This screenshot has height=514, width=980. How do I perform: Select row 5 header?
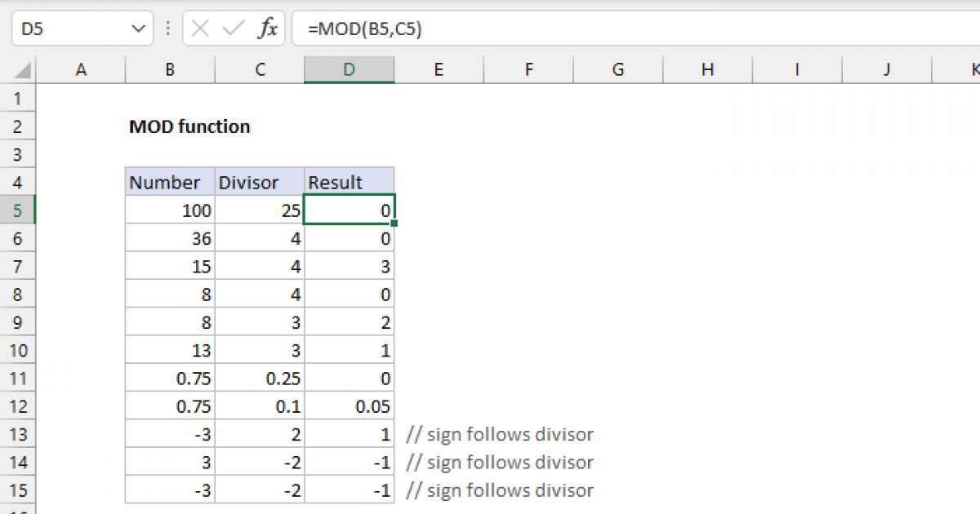click(x=18, y=210)
